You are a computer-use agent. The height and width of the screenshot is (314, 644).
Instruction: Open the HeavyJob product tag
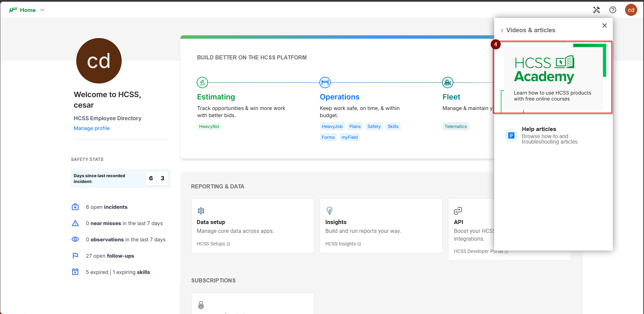(332, 127)
